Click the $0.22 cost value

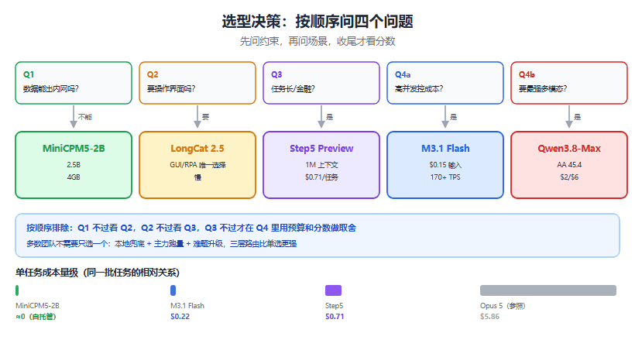(180, 317)
